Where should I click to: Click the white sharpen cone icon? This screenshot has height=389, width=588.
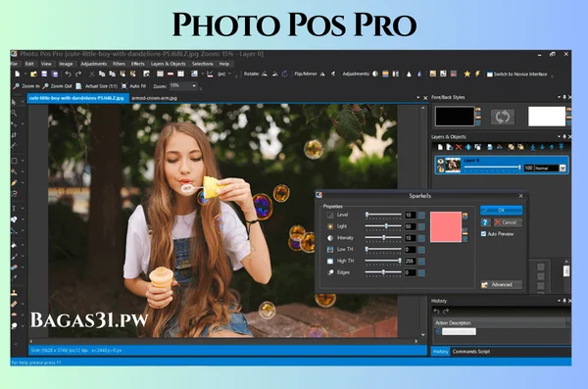coord(409,73)
